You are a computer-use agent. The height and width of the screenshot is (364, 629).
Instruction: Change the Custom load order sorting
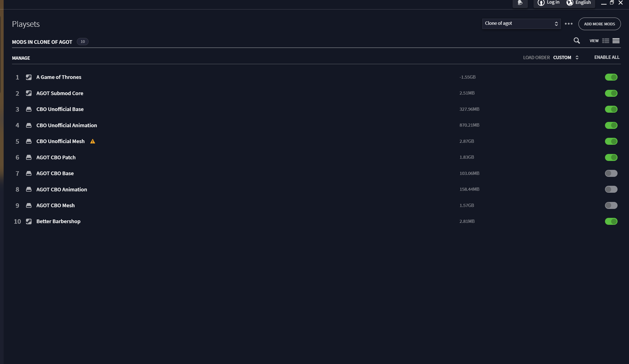point(566,57)
